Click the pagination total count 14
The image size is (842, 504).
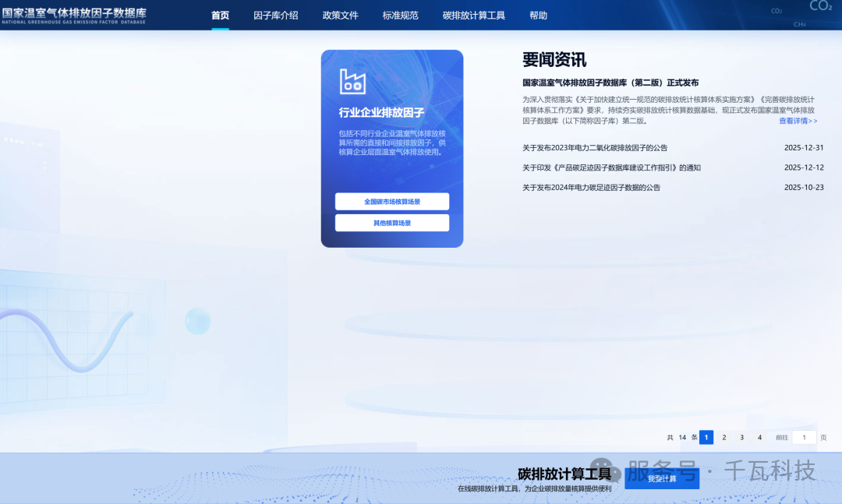point(682,438)
